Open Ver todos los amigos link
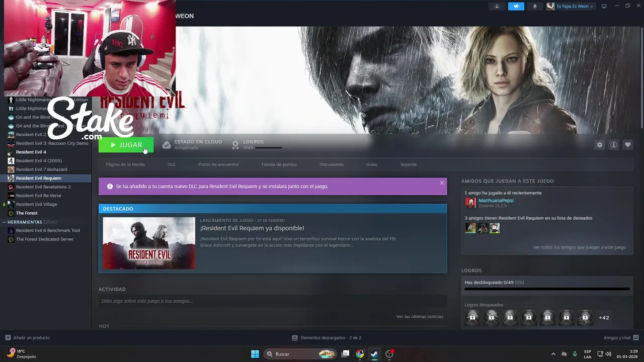 (x=580, y=247)
